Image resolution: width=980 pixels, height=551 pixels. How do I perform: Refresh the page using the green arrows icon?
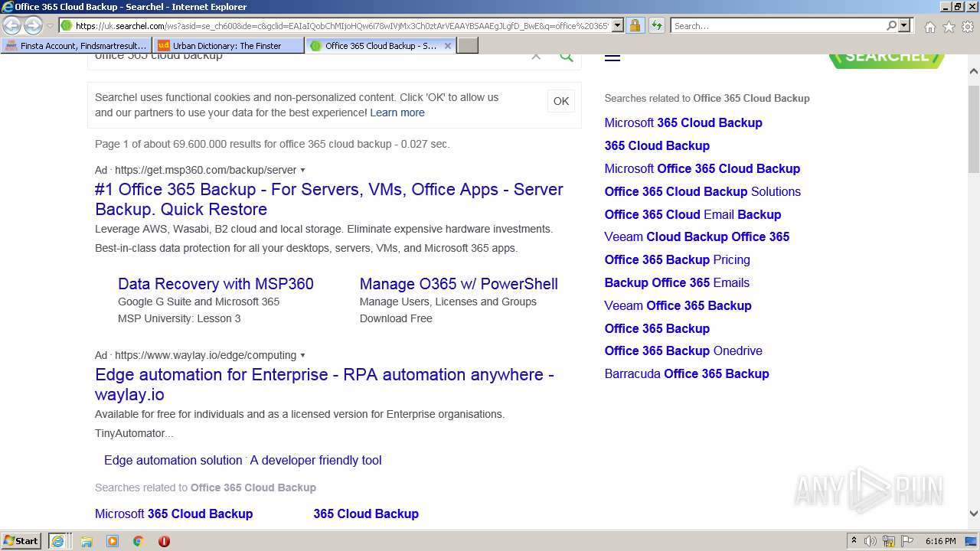click(657, 26)
